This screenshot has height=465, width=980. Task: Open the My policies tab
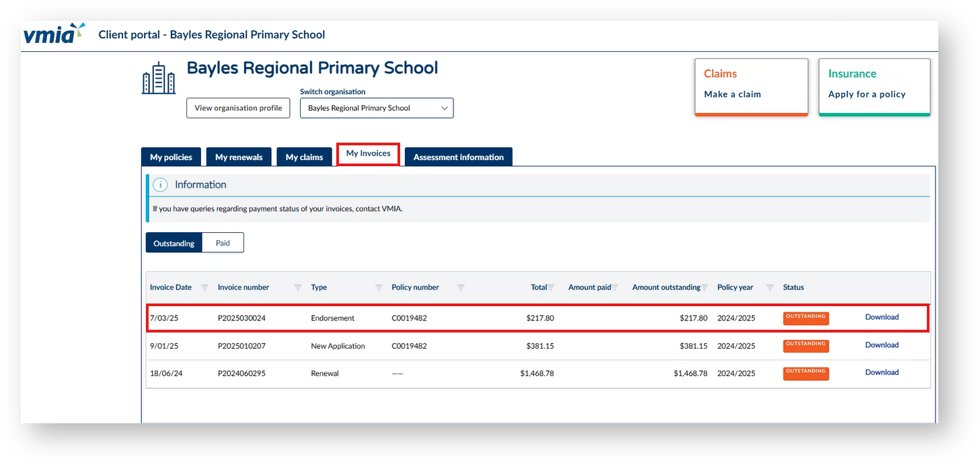point(171,157)
